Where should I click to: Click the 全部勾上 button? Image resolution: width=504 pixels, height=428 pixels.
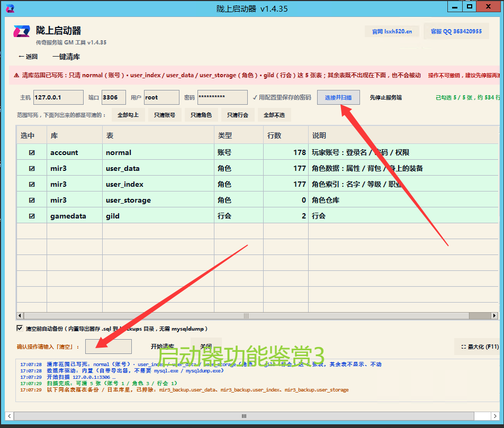coord(128,115)
